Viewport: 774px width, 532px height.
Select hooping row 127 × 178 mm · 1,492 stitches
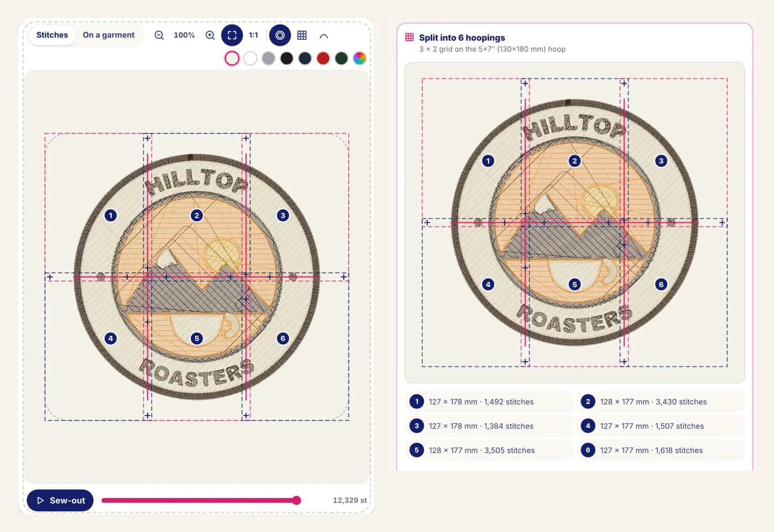click(x=489, y=402)
